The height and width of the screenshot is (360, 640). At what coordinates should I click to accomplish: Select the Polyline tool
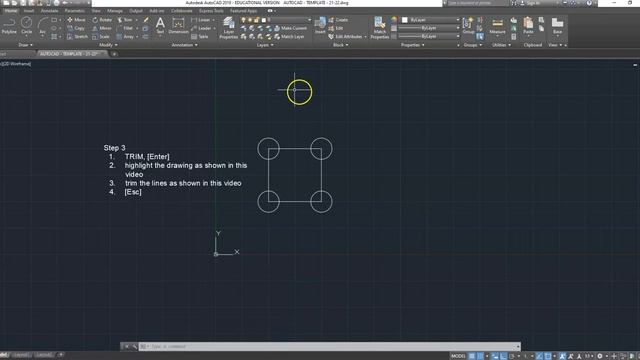pyautogui.click(x=9, y=26)
